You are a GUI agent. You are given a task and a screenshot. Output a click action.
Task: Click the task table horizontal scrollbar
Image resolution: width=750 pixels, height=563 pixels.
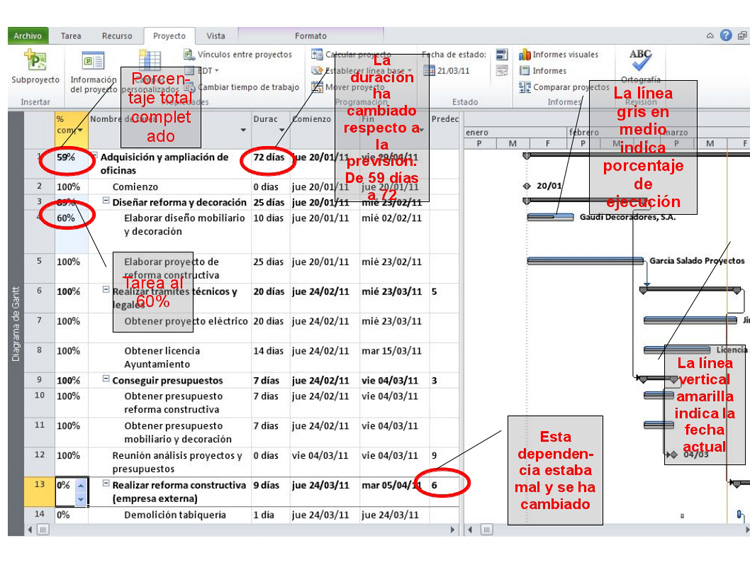click(x=250, y=529)
